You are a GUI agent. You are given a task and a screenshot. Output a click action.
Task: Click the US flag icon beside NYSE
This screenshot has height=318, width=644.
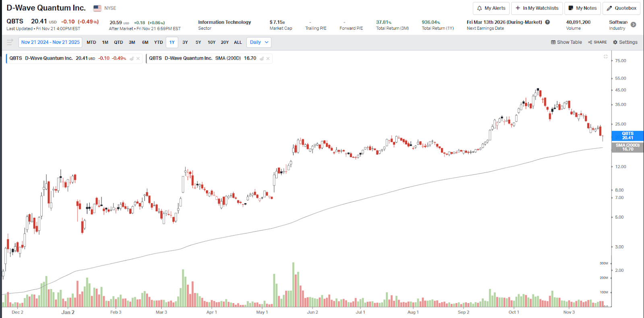point(97,8)
